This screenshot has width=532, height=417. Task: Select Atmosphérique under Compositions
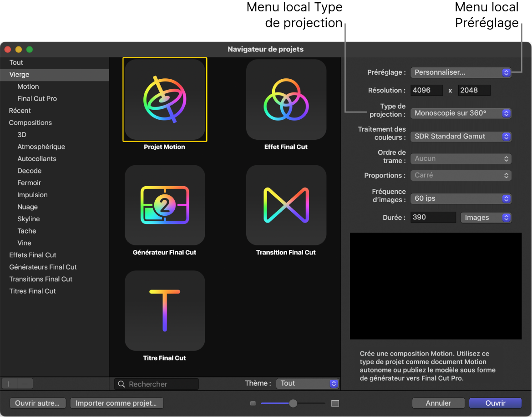tap(40, 147)
